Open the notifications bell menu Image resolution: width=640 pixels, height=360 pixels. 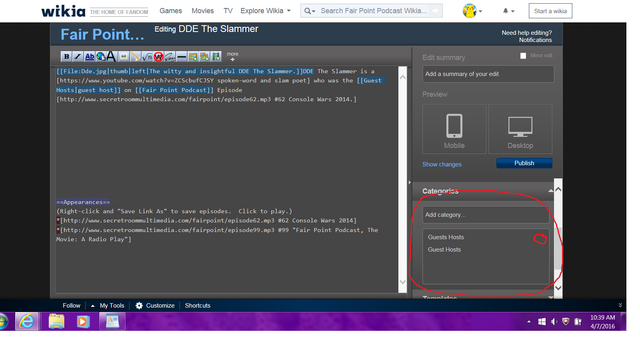[x=508, y=11]
